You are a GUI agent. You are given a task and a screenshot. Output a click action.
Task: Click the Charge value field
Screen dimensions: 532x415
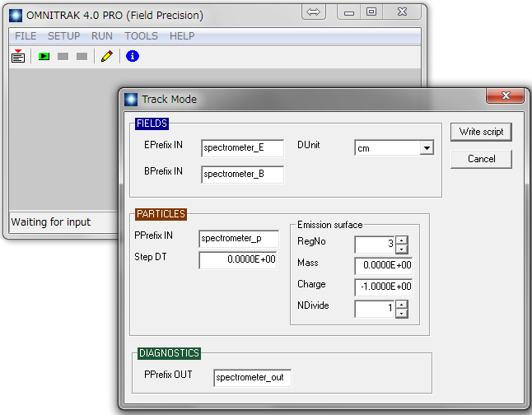coord(384,287)
